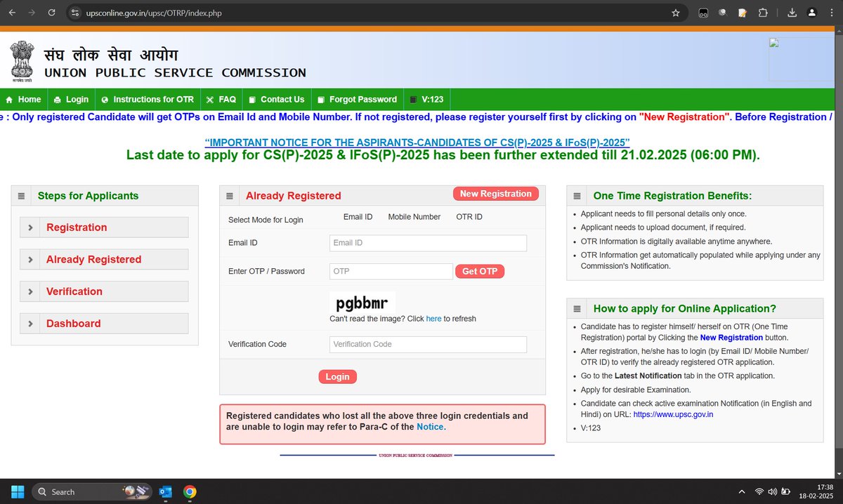Image resolution: width=843 pixels, height=504 pixels.
Task: Open the Windows Start button
Action: tap(17, 491)
